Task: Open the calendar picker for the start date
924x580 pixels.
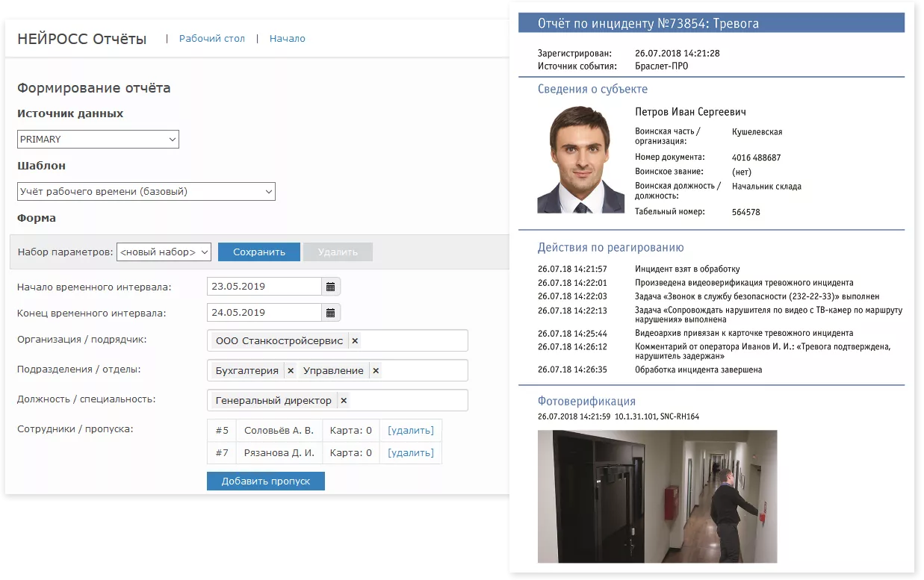Action: (329, 286)
